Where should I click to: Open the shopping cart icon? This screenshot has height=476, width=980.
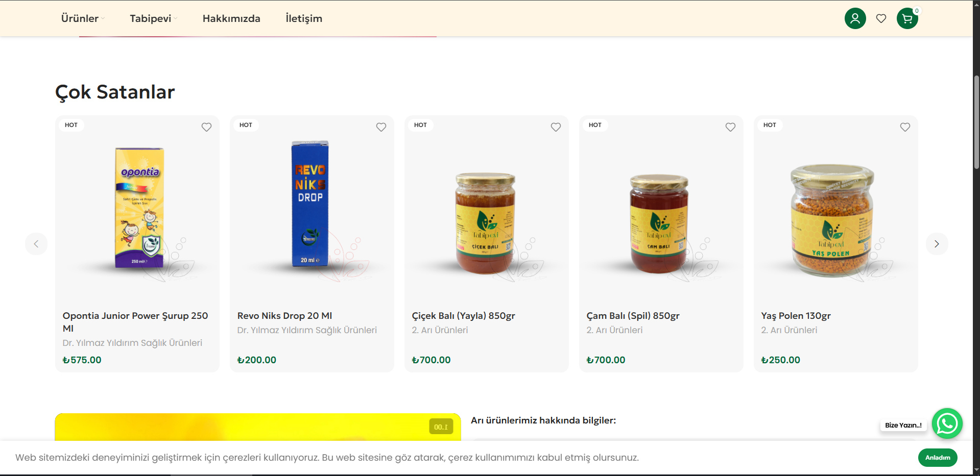907,19
